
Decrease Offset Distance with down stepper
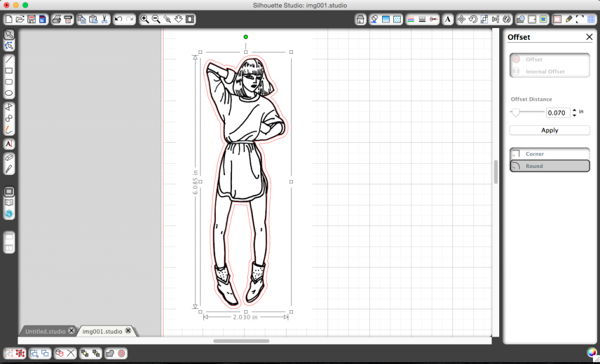(574, 115)
